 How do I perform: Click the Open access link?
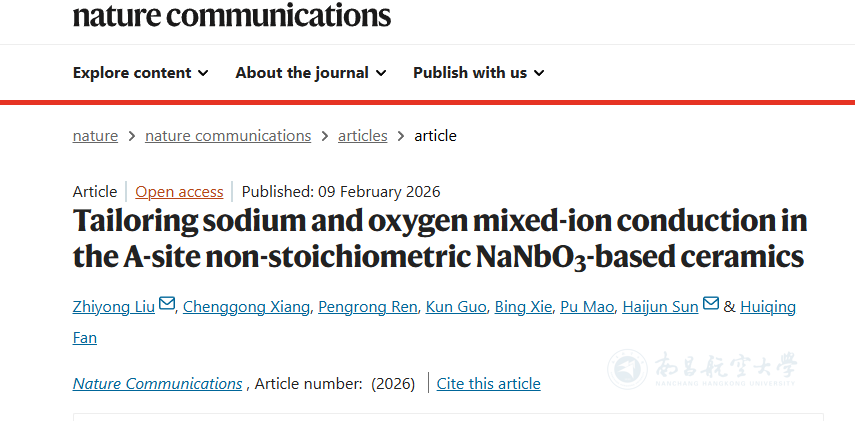click(179, 192)
